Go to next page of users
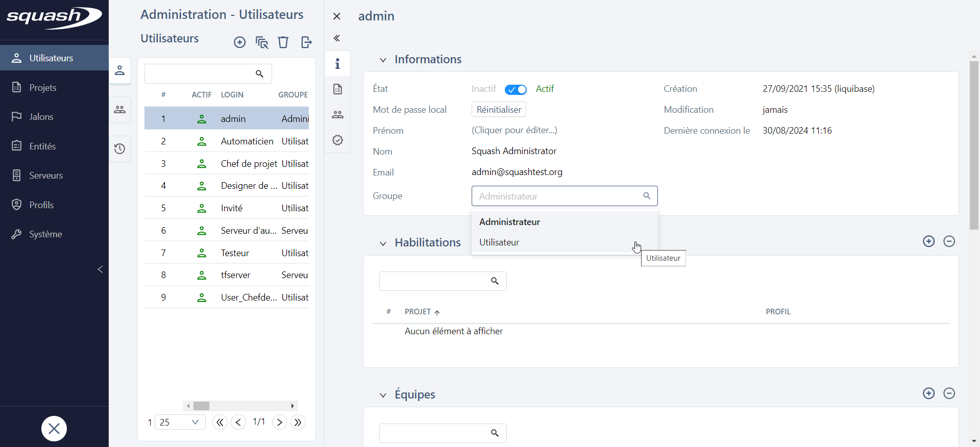980x447 pixels. pos(280,422)
